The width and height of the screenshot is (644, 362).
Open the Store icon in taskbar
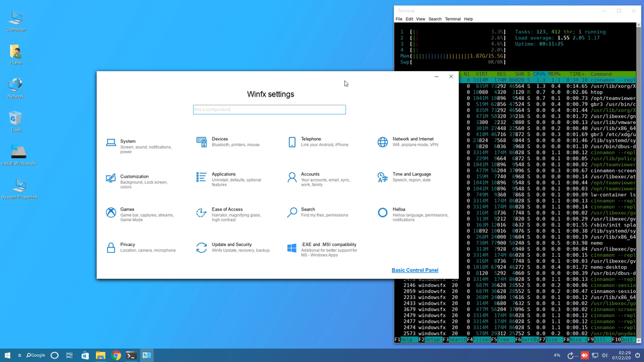(85, 355)
